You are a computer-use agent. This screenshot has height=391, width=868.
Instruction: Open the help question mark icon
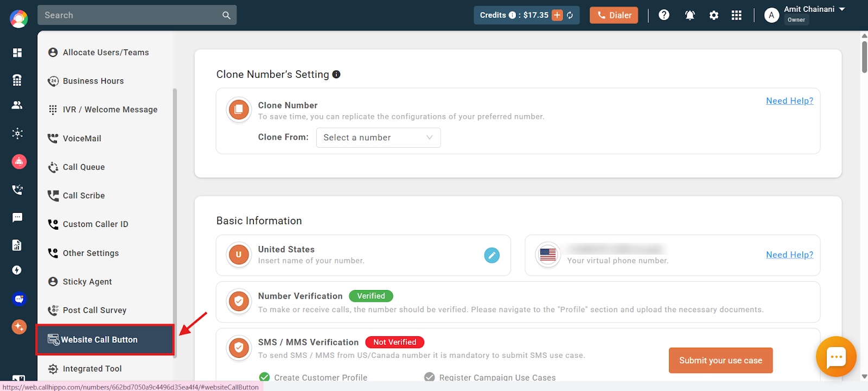tap(664, 15)
